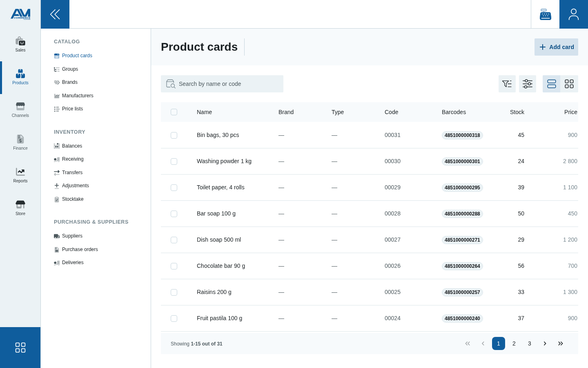Open the Deliveries link
The image size is (588, 368).
(69, 263)
